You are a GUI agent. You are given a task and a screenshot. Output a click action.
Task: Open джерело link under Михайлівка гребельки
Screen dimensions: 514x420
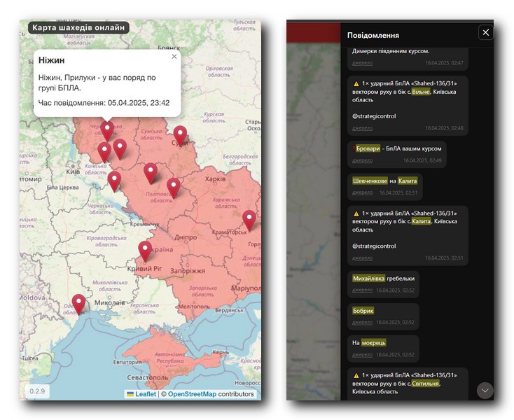(362, 290)
